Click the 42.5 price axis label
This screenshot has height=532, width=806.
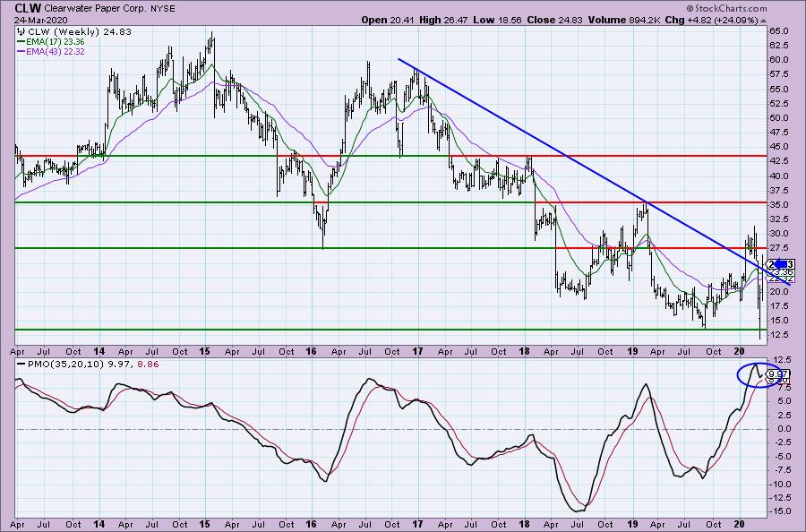(779, 161)
